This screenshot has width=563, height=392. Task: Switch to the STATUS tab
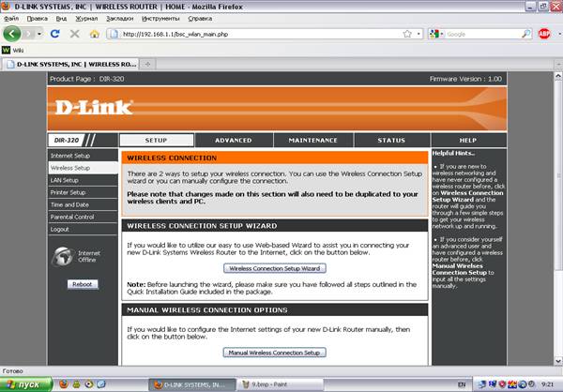click(x=391, y=140)
